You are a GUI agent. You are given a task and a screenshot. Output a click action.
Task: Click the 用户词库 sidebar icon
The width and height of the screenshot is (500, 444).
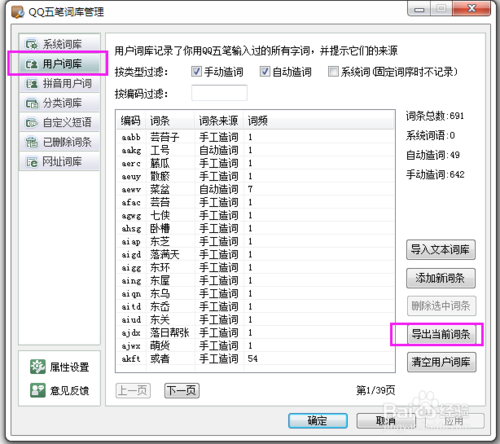tap(32, 64)
